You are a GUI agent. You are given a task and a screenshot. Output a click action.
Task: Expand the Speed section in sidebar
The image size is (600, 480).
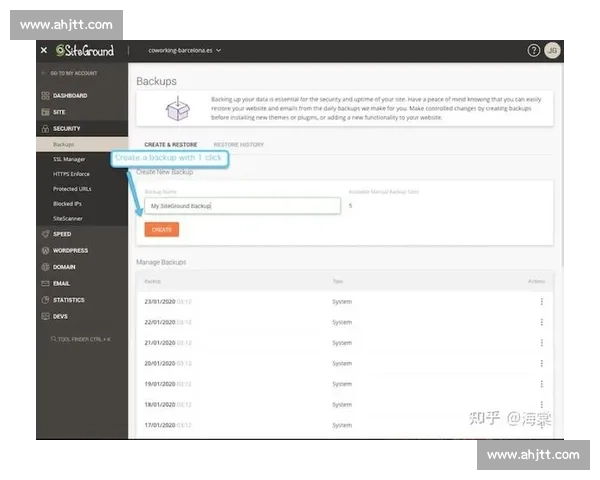click(62, 234)
